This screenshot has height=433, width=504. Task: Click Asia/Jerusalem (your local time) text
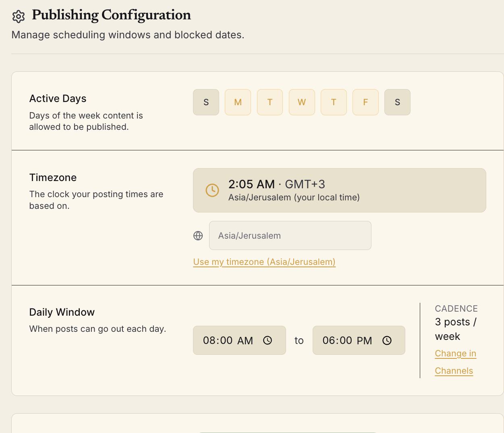294,198
